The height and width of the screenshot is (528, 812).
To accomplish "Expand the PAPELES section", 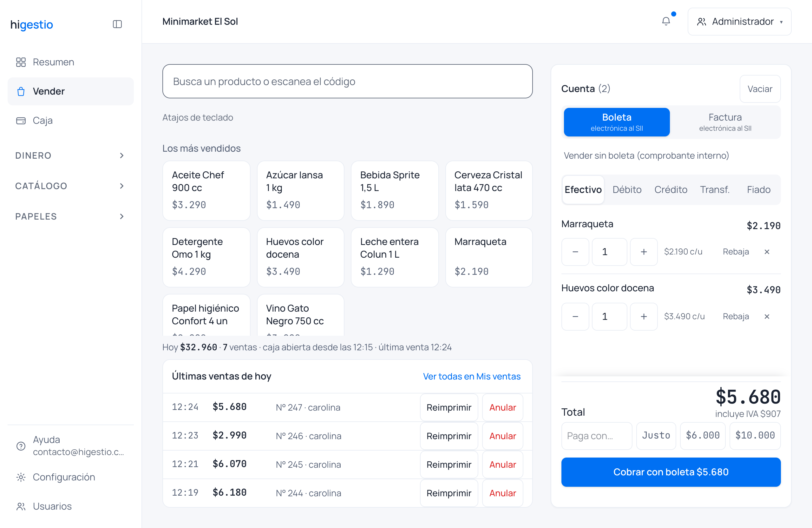I will coord(71,216).
